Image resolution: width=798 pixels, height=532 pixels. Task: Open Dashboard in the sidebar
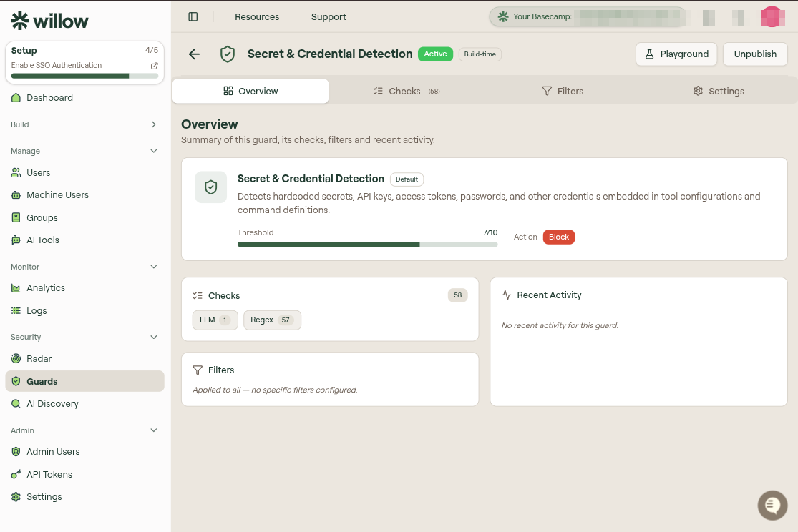tap(84, 98)
